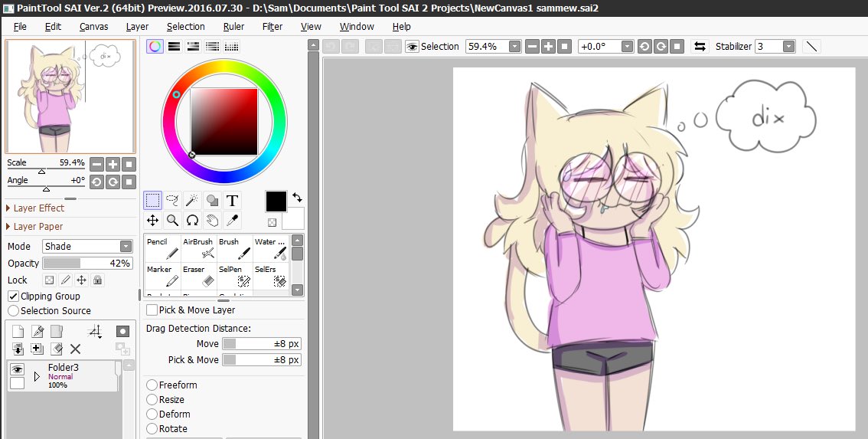Open the blending Mode dropdown showing Shade
The image size is (868, 439).
tap(87, 246)
